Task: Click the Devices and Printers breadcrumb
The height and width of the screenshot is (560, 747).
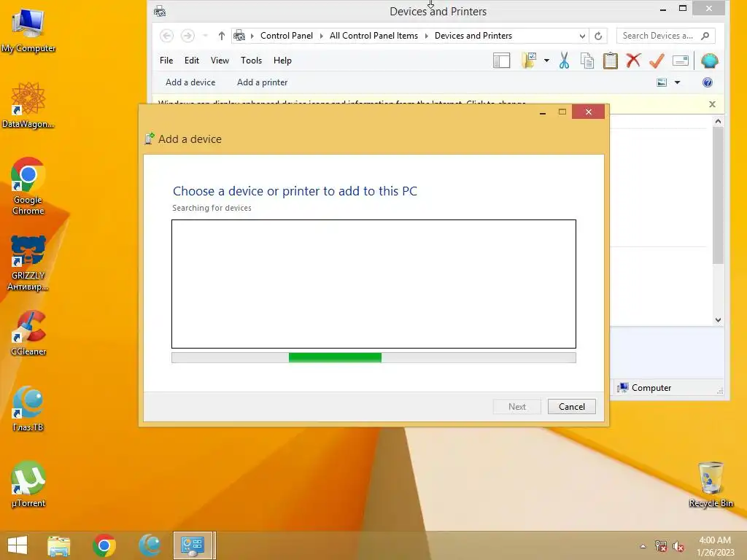Action: coord(473,36)
